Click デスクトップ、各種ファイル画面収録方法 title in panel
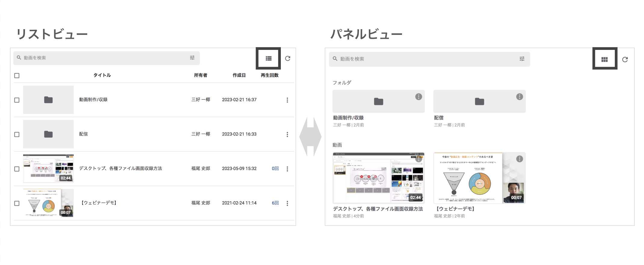 tap(378, 209)
